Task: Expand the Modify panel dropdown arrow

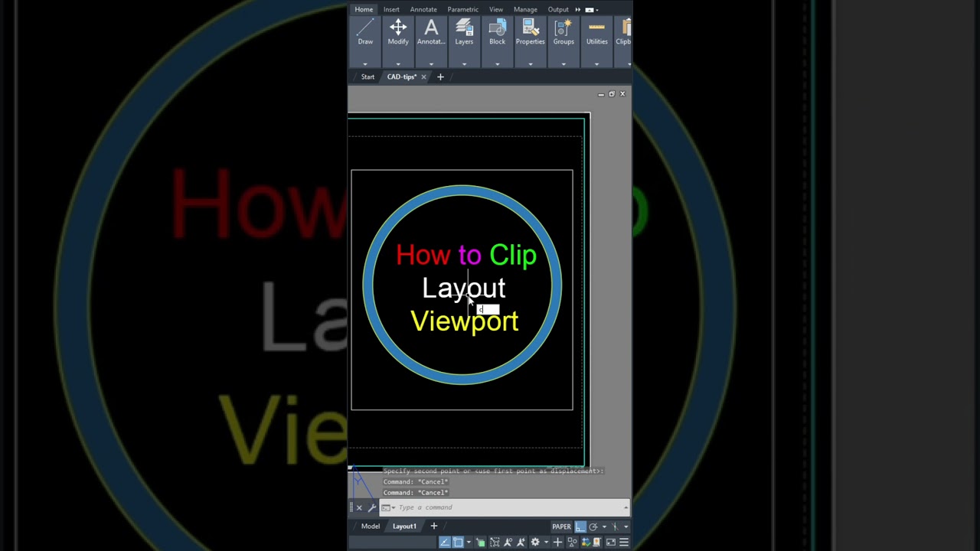Action: 398,64
